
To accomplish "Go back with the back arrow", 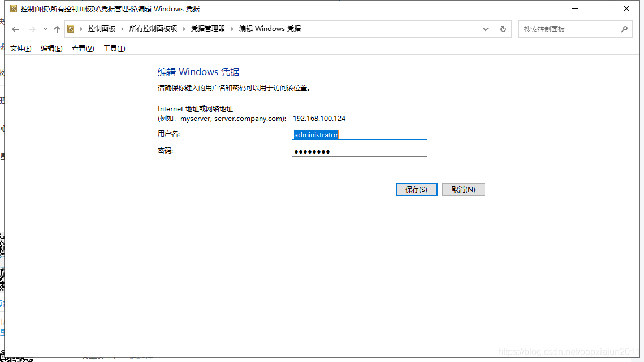I will click(15, 29).
